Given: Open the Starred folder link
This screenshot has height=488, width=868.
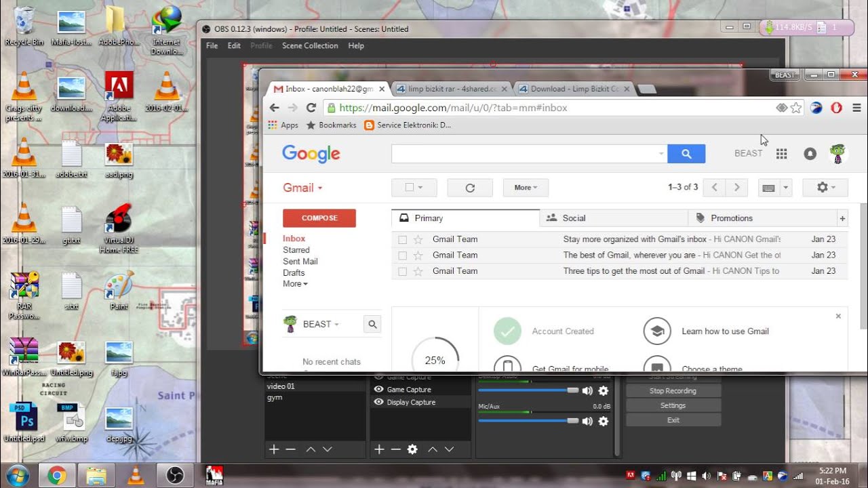Looking at the screenshot, I should (x=296, y=250).
